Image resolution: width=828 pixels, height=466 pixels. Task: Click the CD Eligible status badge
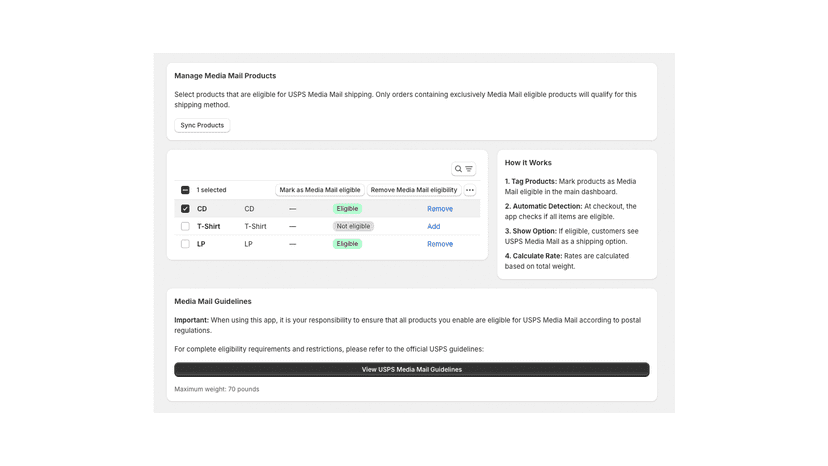pos(347,209)
